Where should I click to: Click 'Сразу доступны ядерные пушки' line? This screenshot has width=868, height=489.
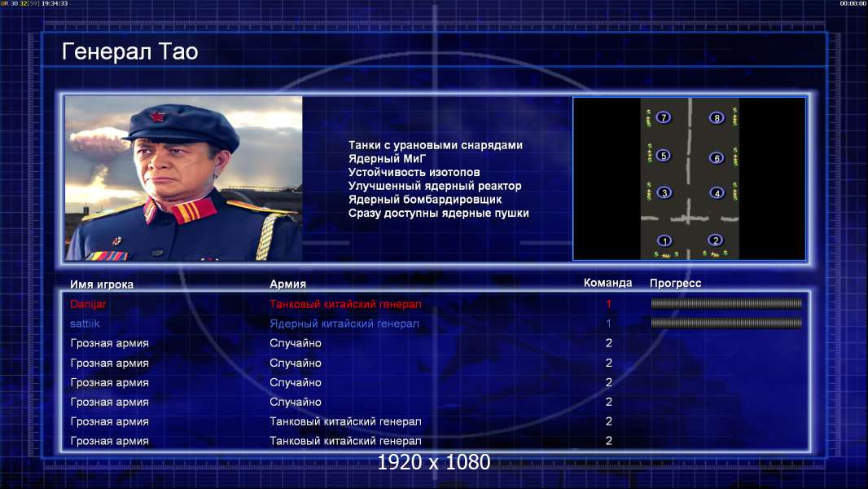438,214
